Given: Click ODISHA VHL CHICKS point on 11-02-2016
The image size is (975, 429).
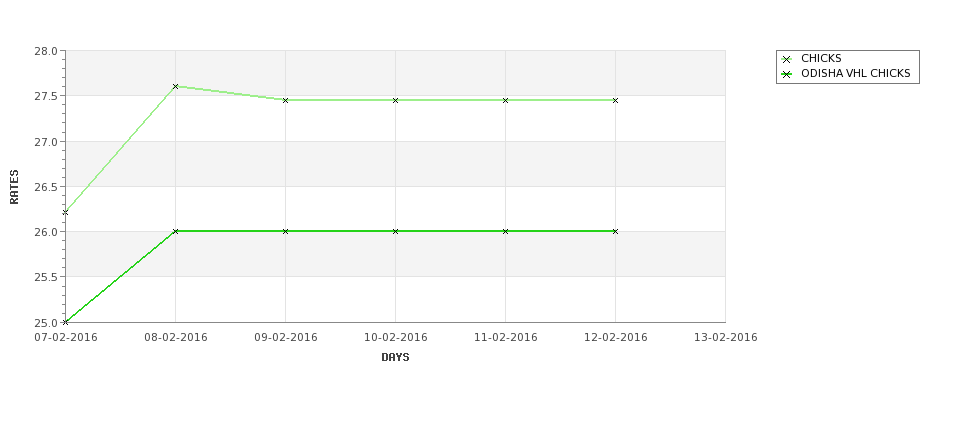Looking at the screenshot, I should tap(506, 231).
